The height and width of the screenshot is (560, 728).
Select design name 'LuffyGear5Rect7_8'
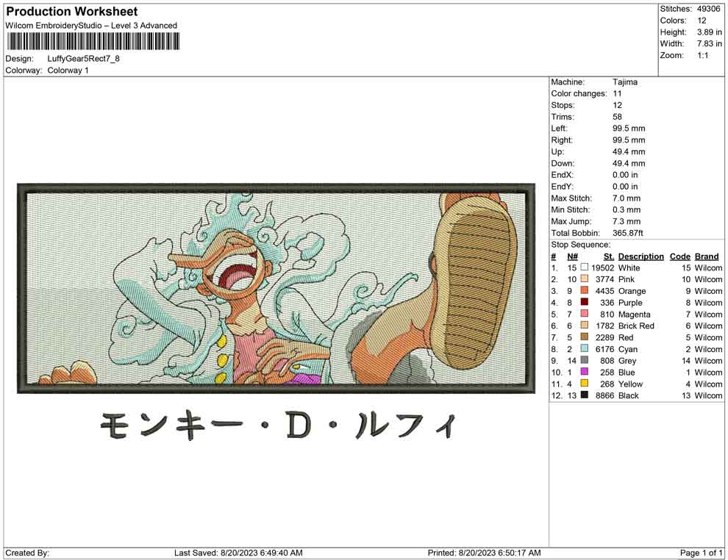pos(84,59)
